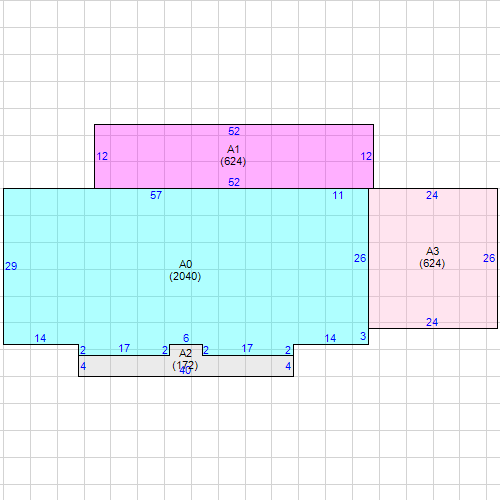Click the 24 dimension on A3's top edge
This screenshot has height=500, width=500.
(432, 195)
